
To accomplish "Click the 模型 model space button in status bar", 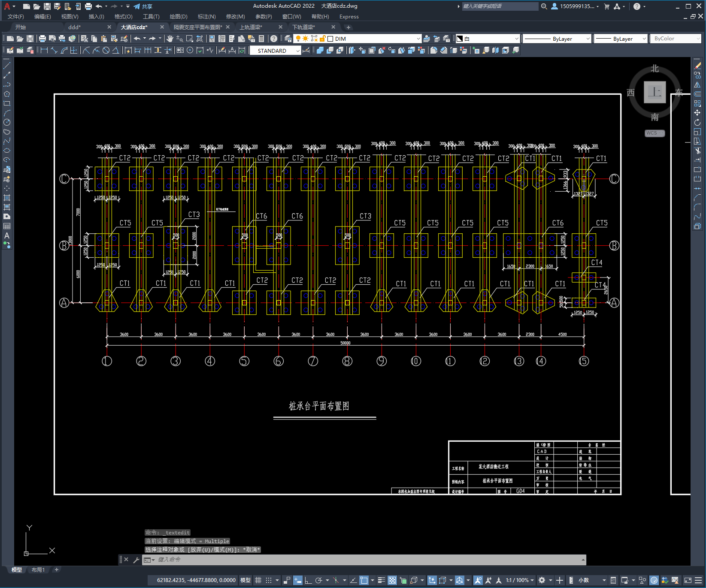I will [245, 580].
